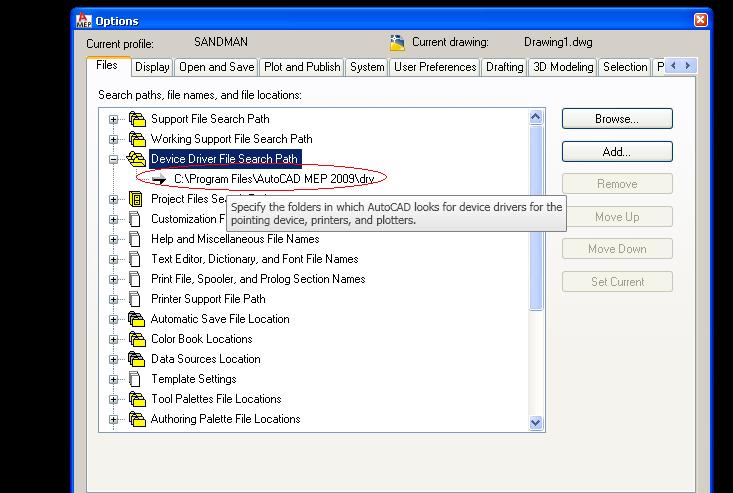733x493 pixels.
Task: Click the Text Editor, Dictionary file icon
Action: pos(135,259)
